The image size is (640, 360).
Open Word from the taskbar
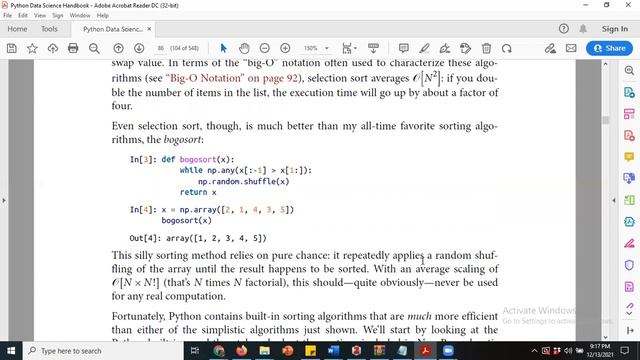pos(333,351)
